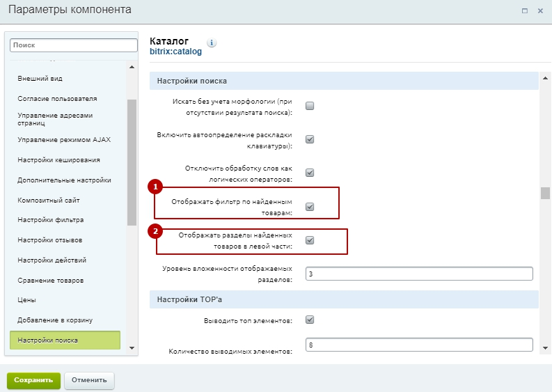Toggle Выводить топ элементов checkbox

(x=310, y=320)
